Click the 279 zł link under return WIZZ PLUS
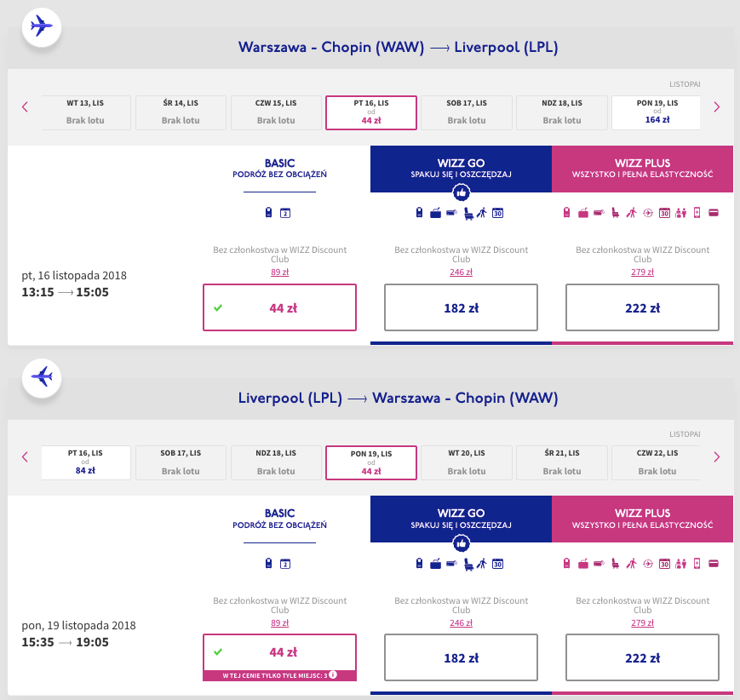The height and width of the screenshot is (700, 740). pos(642,623)
